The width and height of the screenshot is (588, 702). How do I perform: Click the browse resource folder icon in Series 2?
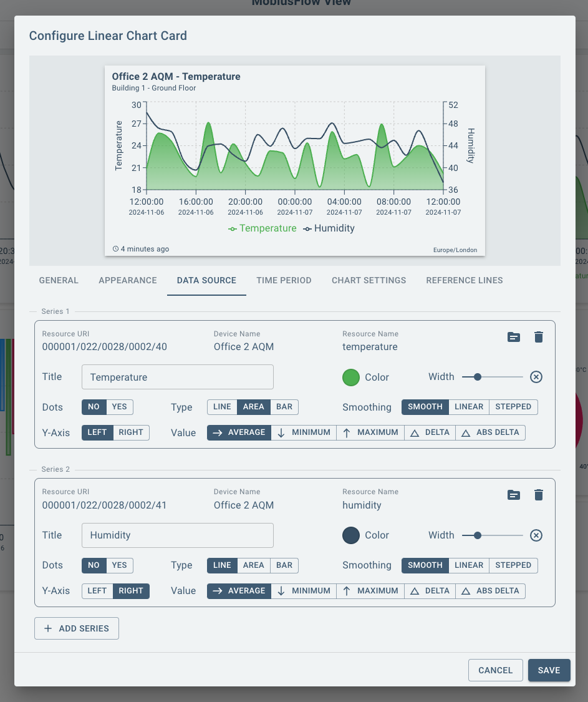pos(513,495)
